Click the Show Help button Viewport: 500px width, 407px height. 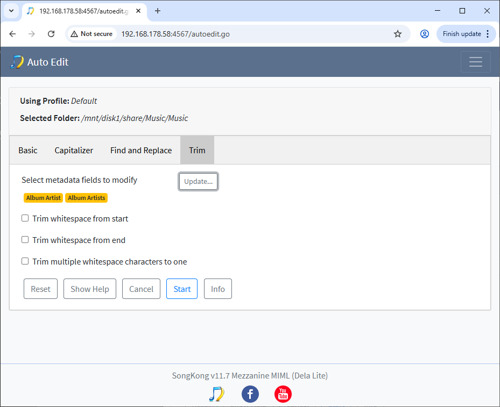click(x=90, y=289)
